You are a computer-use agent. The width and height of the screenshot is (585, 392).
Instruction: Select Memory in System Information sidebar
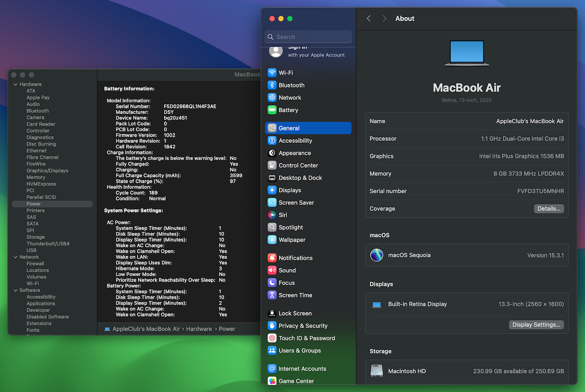coord(36,177)
